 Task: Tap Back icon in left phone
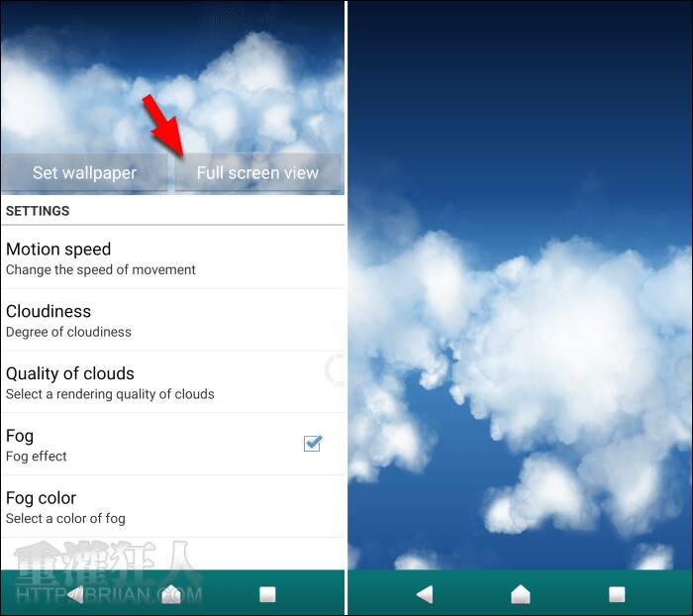pyautogui.click(x=76, y=595)
